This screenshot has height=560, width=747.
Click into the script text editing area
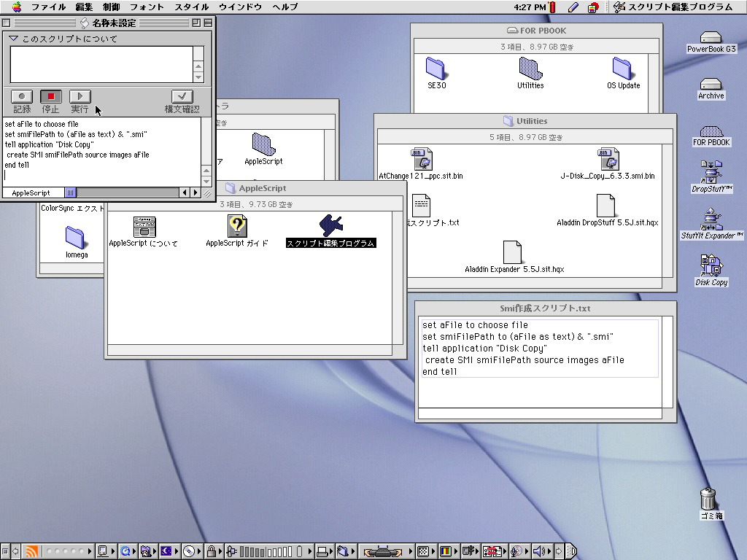pos(102,152)
